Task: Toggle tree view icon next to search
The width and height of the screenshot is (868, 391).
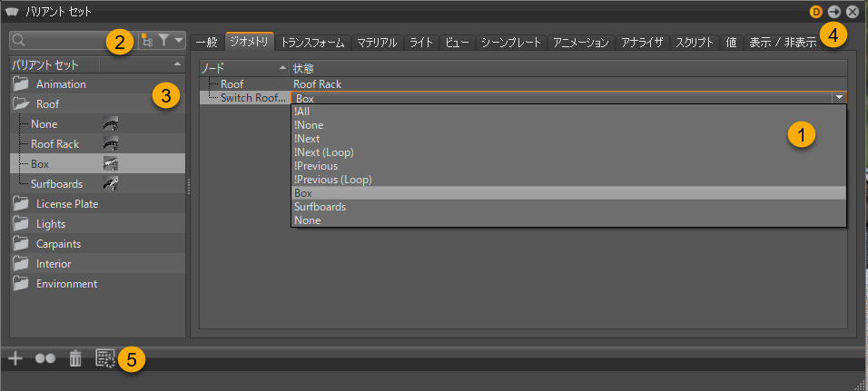Action: coord(147,41)
